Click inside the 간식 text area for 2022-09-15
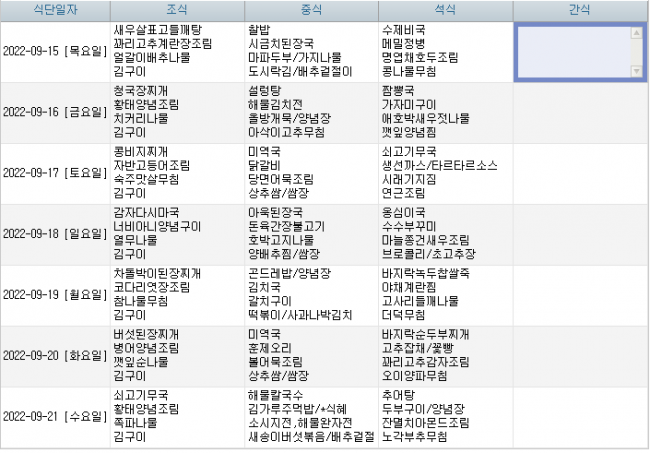650x453 pixels. coord(572,52)
